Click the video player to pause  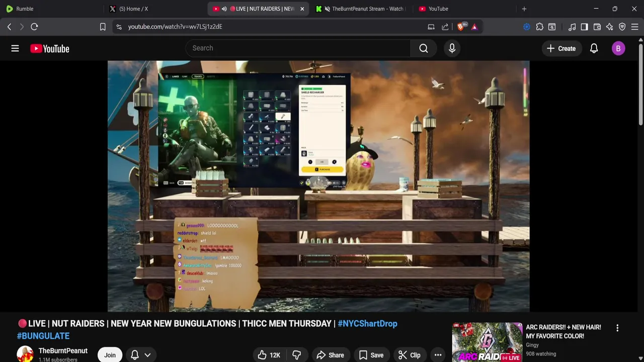pos(318,186)
